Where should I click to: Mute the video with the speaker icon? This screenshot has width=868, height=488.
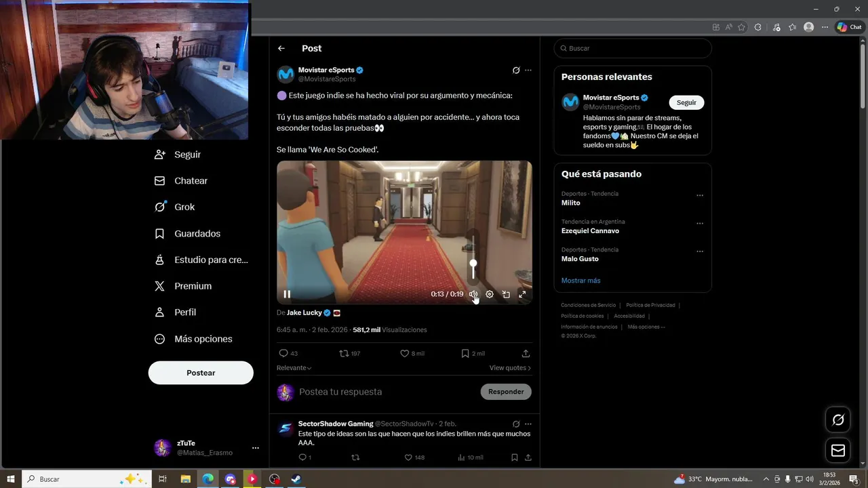tap(473, 294)
